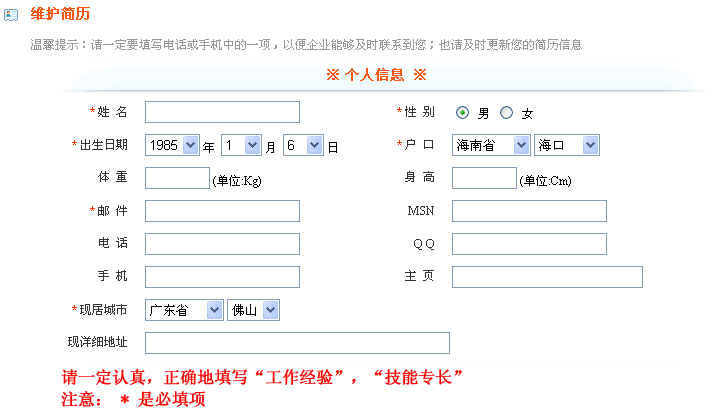Open the 现居城市 province dropdown 广东省
This screenshot has width=723, height=420.
184,311
